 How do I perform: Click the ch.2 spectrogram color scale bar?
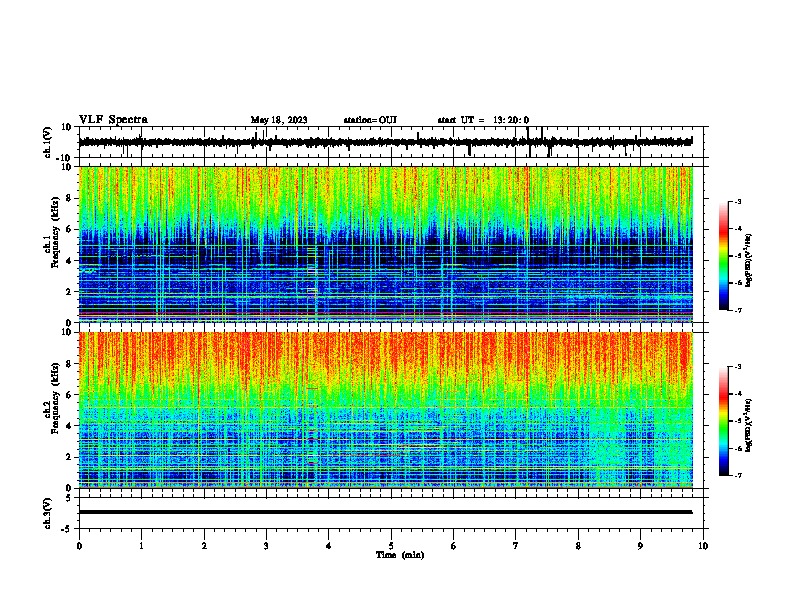pos(724,421)
